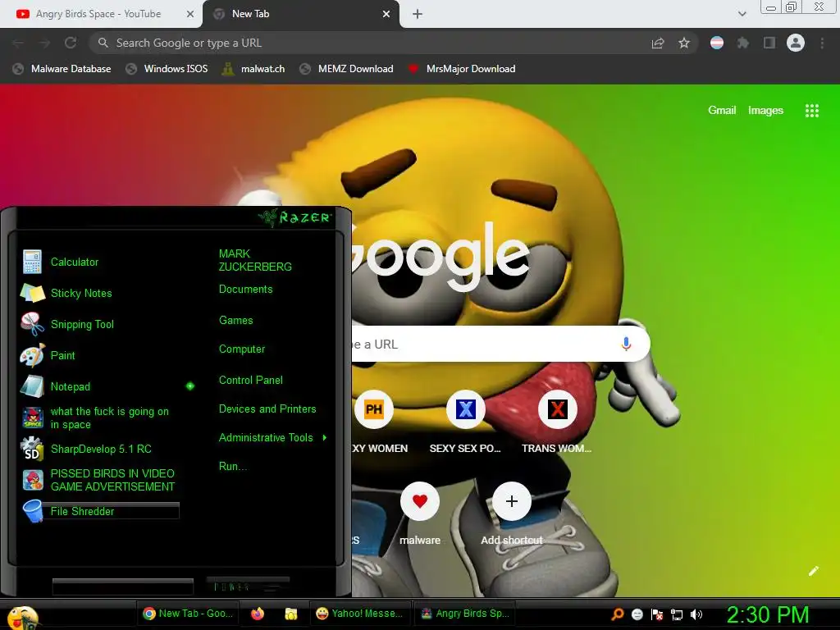Open the malwat.ch bookmark
840x630 pixels.
click(253, 69)
